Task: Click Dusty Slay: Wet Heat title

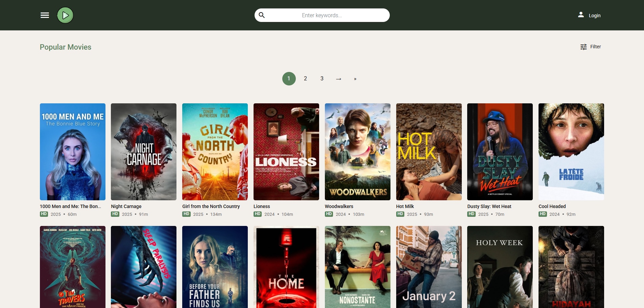Action: coord(489,206)
